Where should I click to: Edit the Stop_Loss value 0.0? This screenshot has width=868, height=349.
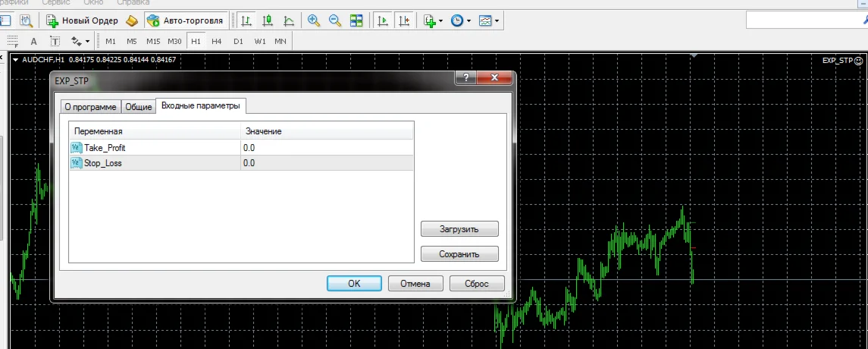[327, 163]
